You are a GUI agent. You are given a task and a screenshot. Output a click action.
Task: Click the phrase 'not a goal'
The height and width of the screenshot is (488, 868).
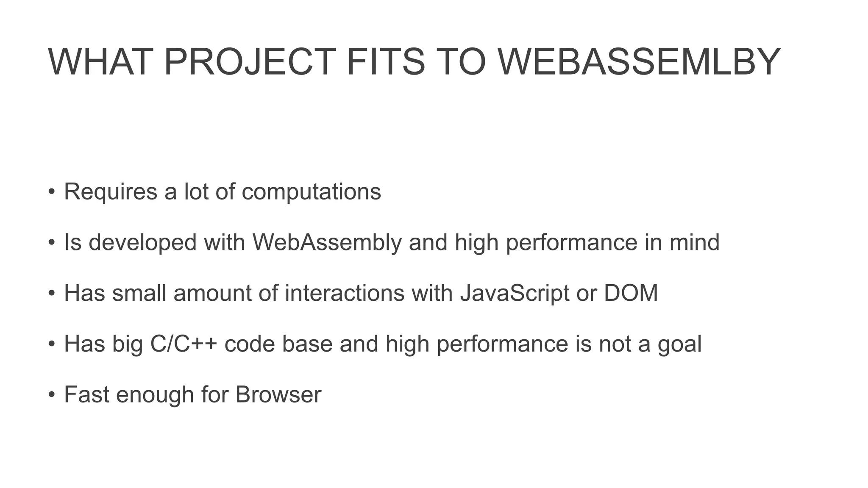(x=650, y=344)
